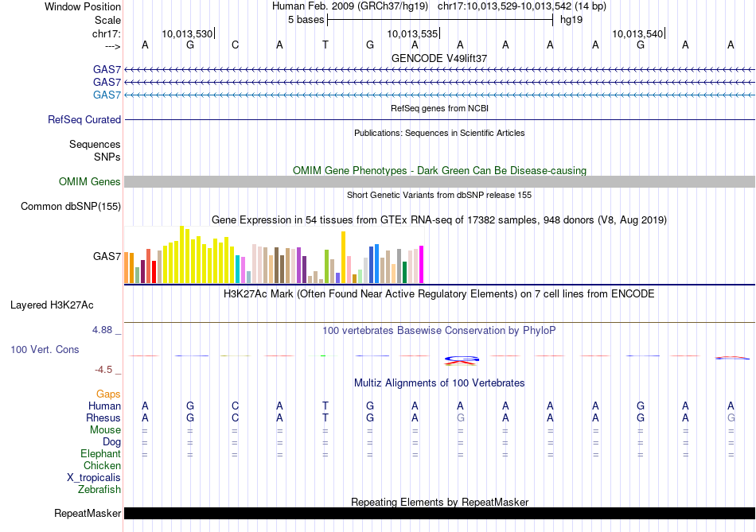Click the 100 Vert. Cons label
This screenshot has width=756, height=532.
click(x=45, y=349)
